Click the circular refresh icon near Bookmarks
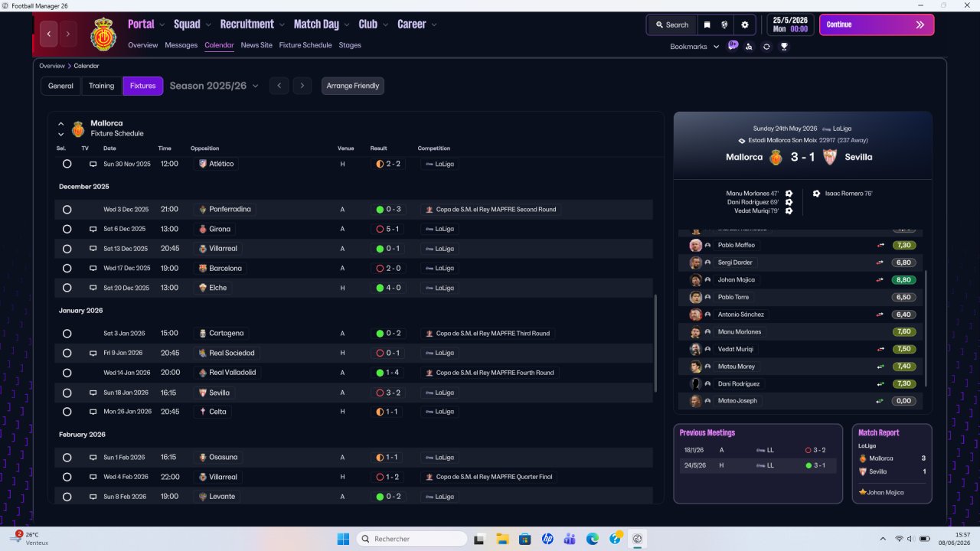The width and height of the screenshot is (980, 551). coord(766,47)
